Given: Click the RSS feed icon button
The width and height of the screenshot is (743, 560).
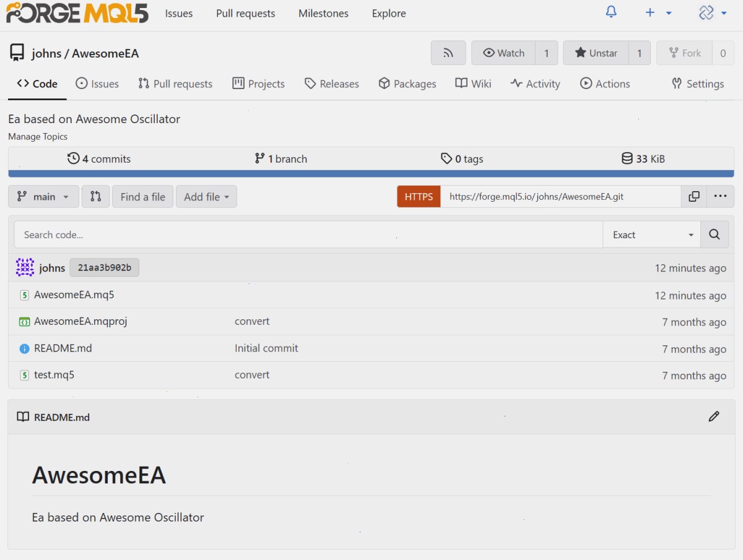Looking at the screenshot, I should (x=448, y=53).
